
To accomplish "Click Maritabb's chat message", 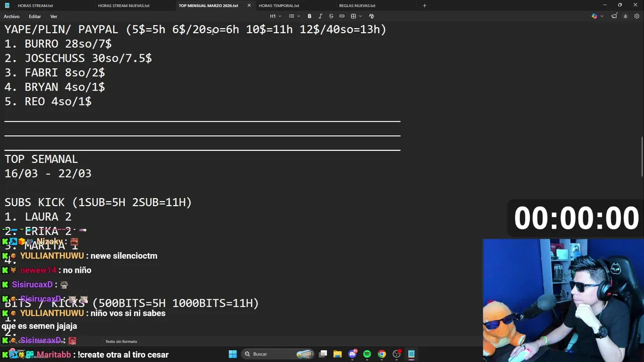I will pos(123,355).
